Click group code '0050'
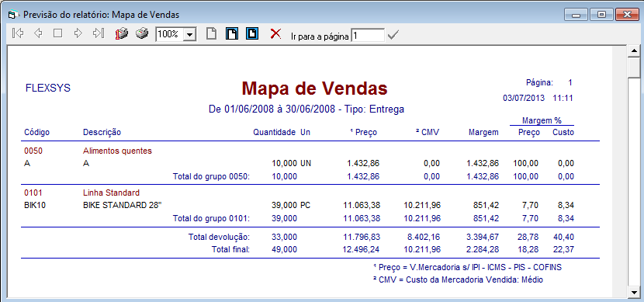 point(33,151)
